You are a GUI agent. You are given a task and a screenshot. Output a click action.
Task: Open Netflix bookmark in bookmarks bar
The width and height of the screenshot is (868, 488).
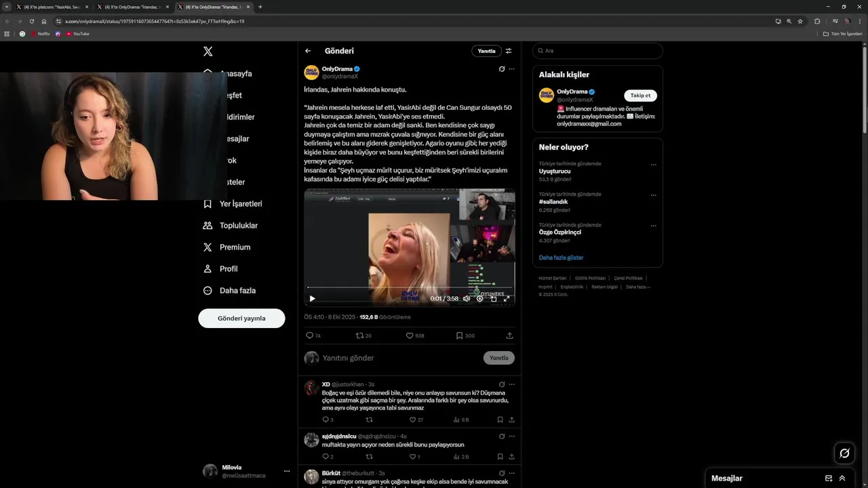(x=40, y=34)
